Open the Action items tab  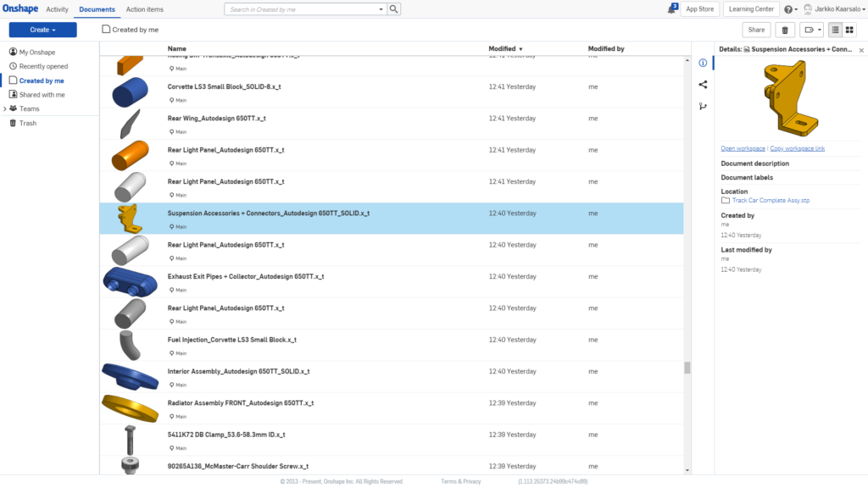coord(144,9)
